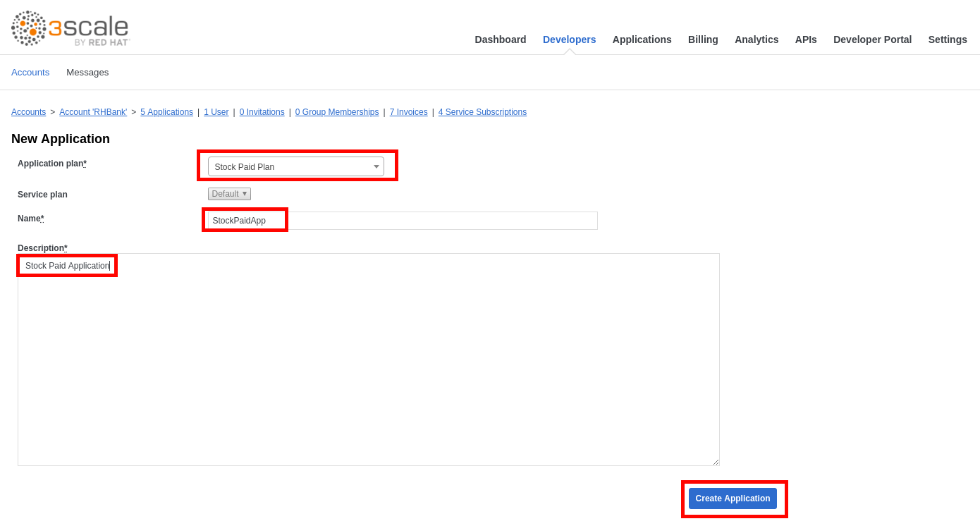Open Settings in the top navigation

[947, 39]
